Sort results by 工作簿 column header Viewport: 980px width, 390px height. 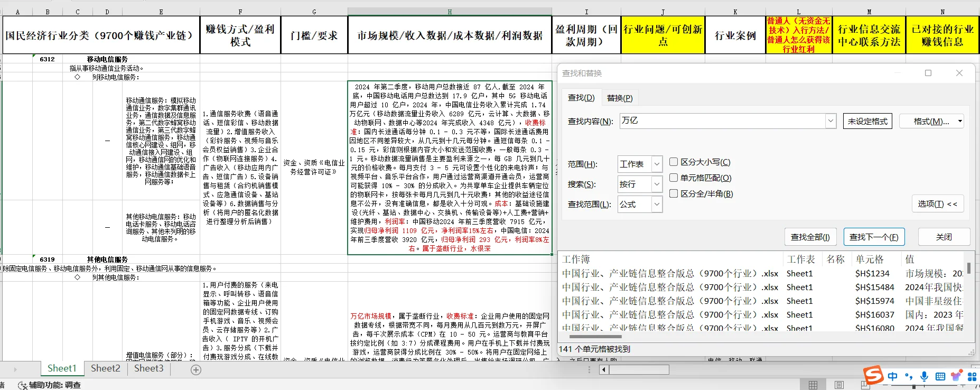[671, 259]
